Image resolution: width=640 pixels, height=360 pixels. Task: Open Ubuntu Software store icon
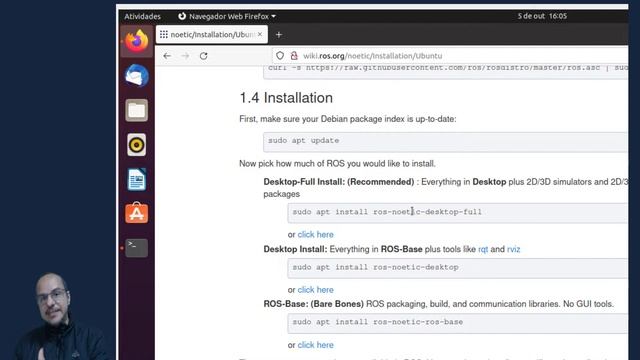137,213
